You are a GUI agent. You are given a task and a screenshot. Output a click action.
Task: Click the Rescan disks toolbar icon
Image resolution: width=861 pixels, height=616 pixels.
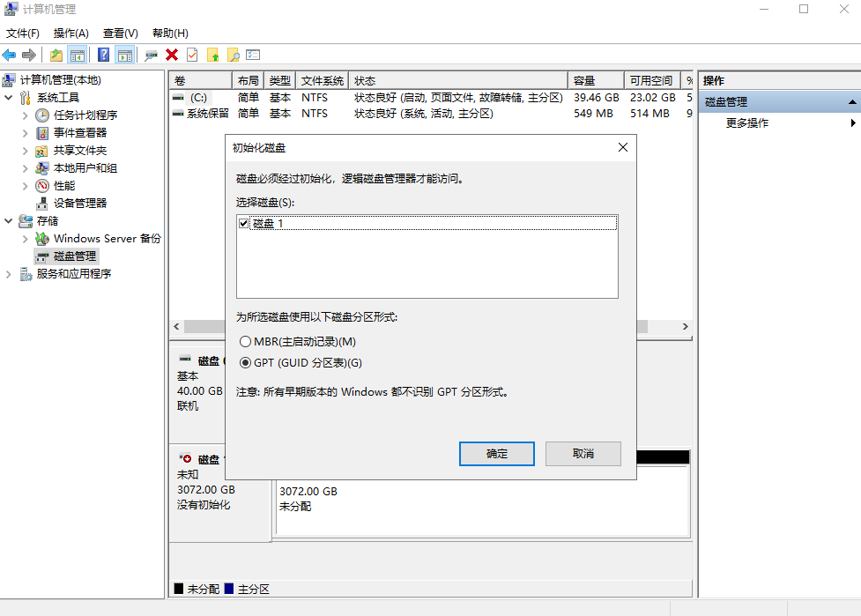pyautogui.click(x=151, y=55)
